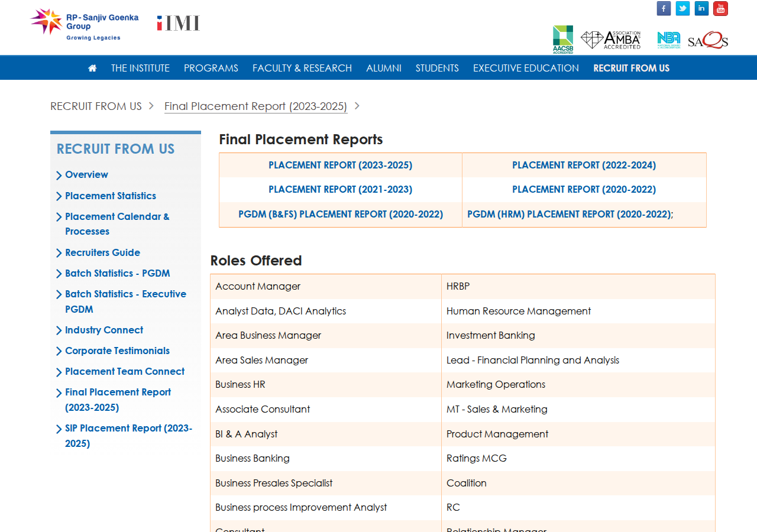Click the RP-Sanjiv Goenka Group logo

point(85,25)
